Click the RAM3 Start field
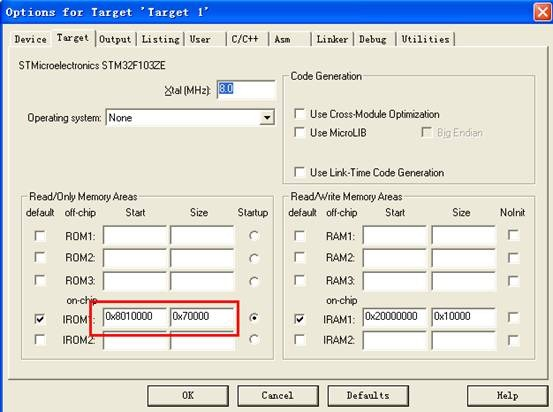The image size is (553, 412). tap(394, 281)
